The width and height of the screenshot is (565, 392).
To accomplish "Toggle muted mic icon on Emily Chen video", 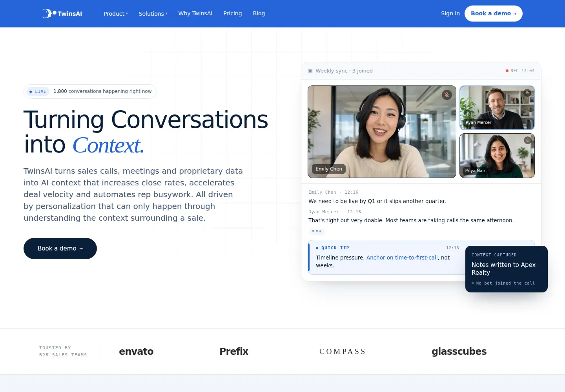I will coord(447,95).
